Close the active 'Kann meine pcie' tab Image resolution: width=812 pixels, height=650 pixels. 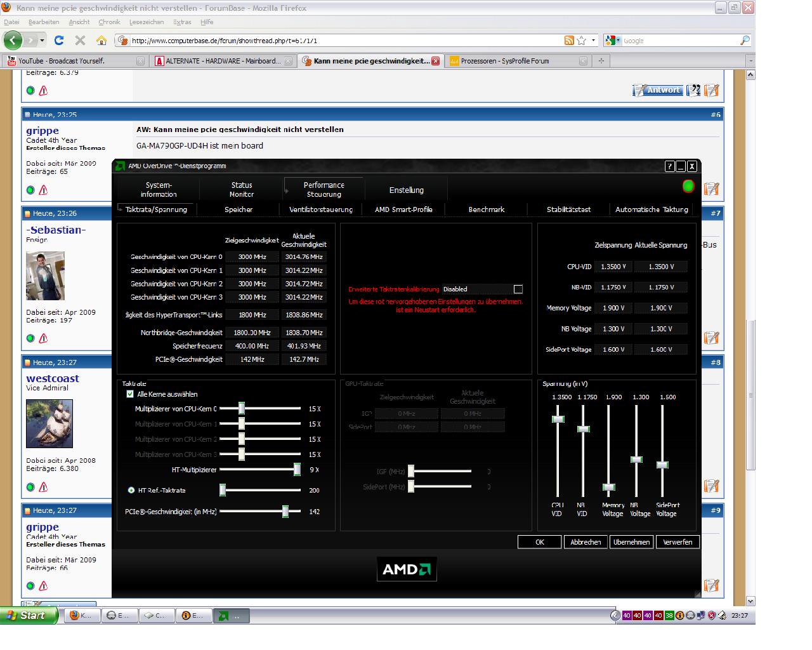435,61
